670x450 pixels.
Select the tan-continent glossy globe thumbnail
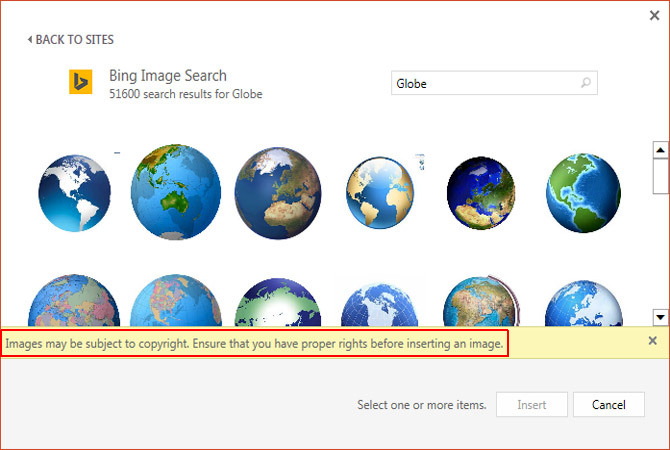coord(380,193)
